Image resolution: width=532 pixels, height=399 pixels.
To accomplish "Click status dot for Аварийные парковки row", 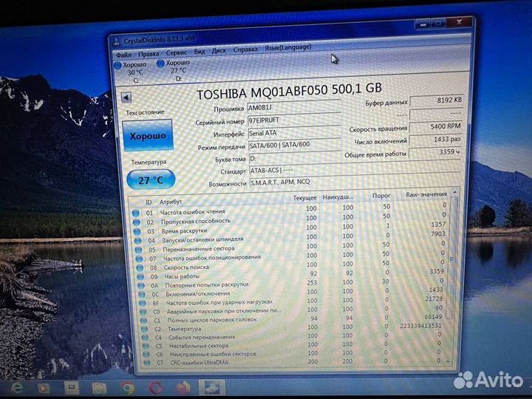I will (x=143, y=312).
